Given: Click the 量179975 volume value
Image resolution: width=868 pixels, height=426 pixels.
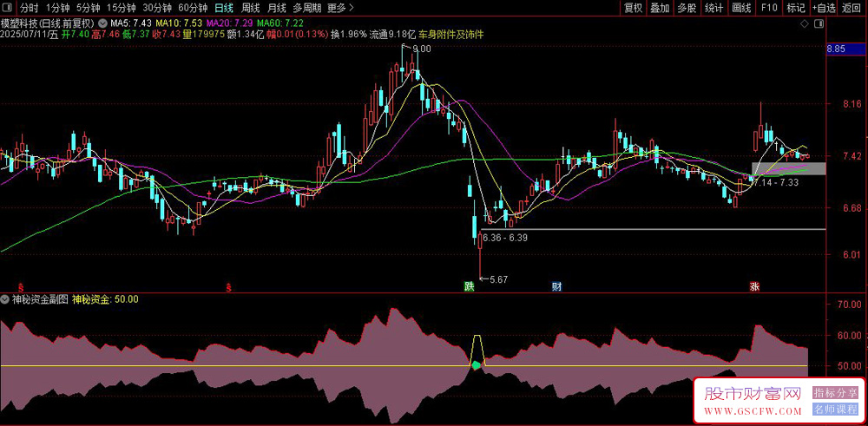Looking at the screenshot, I should click(204, 35).
